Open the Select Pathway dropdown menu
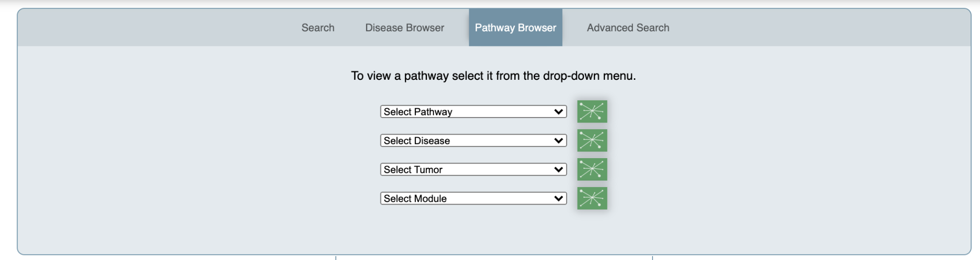 click(473, 112)
